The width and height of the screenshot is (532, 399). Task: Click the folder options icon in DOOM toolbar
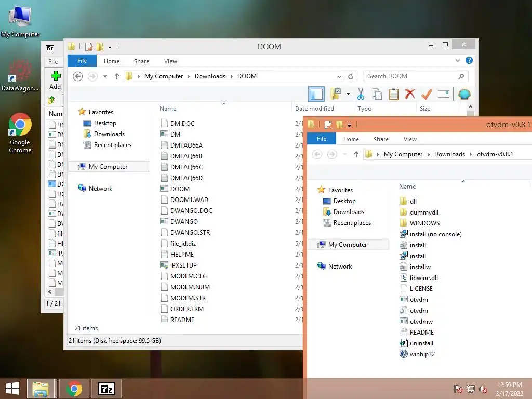click(336, 95)
